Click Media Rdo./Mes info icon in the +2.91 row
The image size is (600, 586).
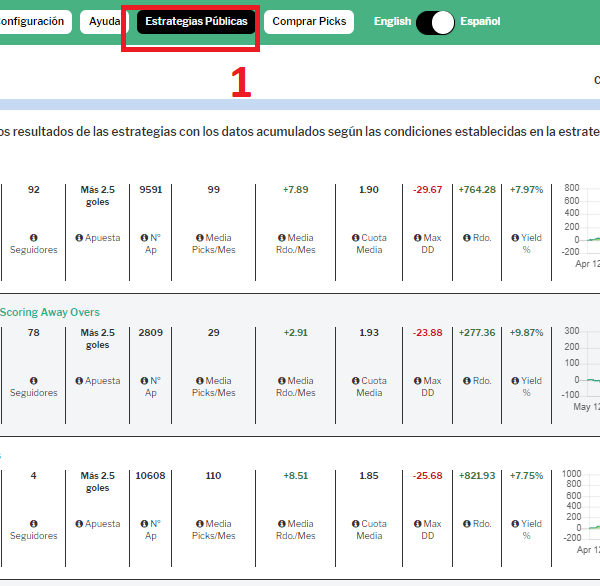(282, 381)
